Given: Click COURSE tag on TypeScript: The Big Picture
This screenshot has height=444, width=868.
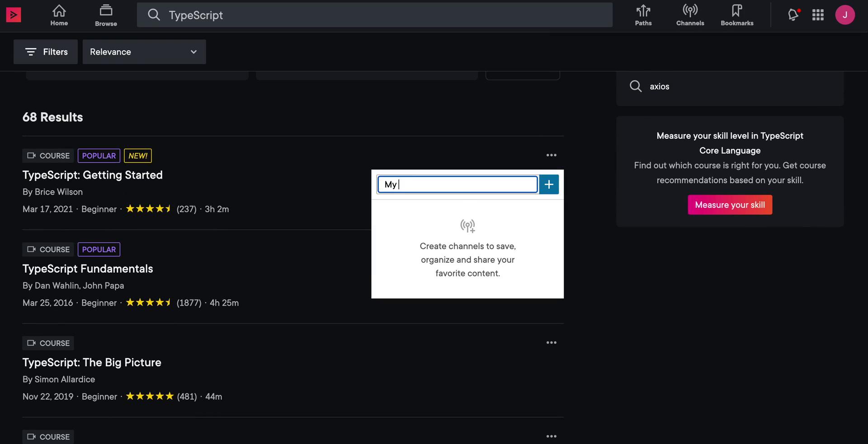Looking at the screenshot, I should pyautogui.click(x=48, y=343).
